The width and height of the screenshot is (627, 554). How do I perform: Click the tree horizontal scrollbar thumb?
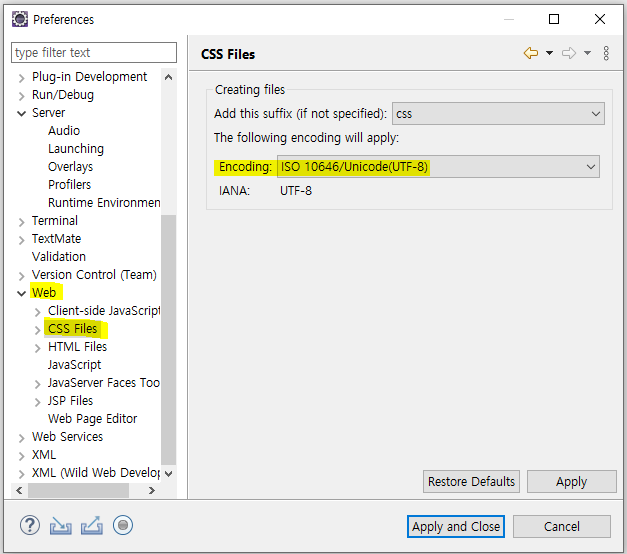(78, 490)
